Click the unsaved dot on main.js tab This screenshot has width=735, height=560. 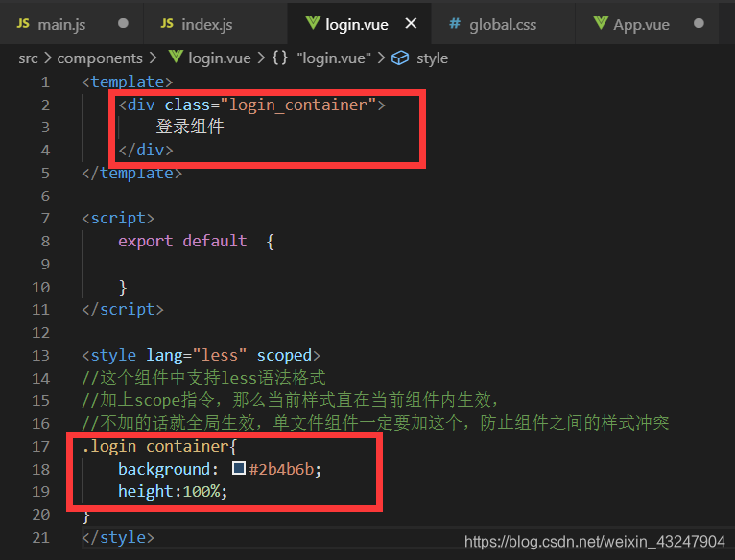click(x=123, y=23)
